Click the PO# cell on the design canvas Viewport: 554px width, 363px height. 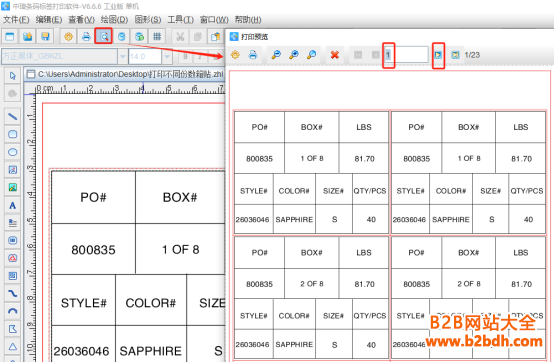coord(93,197)
